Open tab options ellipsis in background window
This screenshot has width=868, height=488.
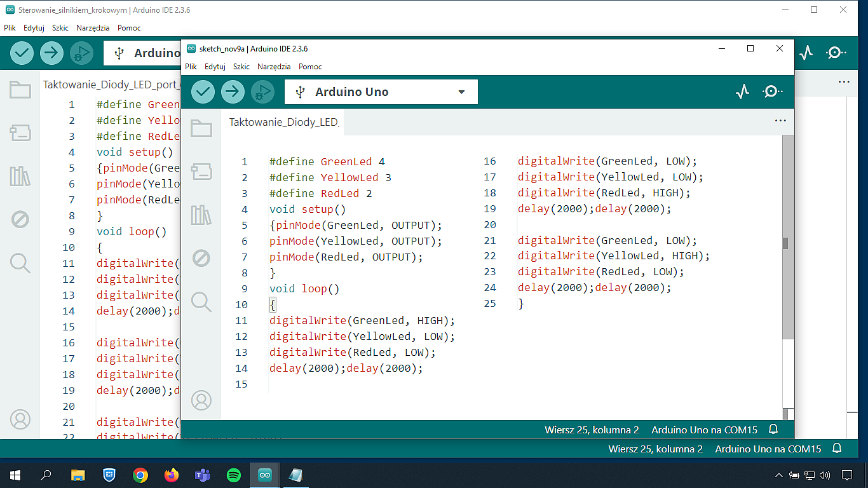coord(843,82)
